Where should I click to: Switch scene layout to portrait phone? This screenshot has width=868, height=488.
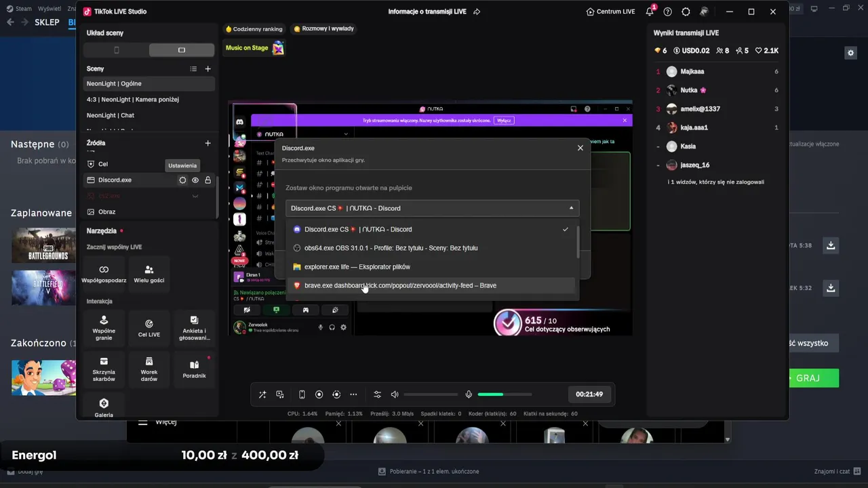[116, 50]
